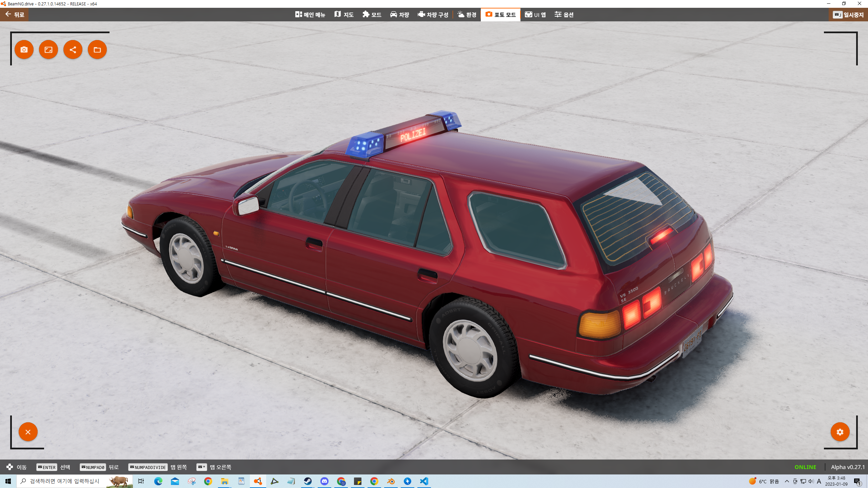Open the screenshots folder icon
868x488 pixels.
tap(97, 50)
